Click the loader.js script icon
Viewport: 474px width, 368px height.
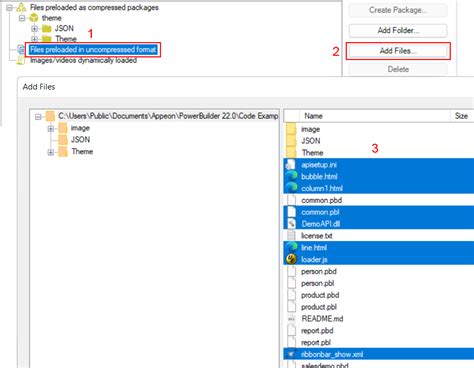pos(291,259)
